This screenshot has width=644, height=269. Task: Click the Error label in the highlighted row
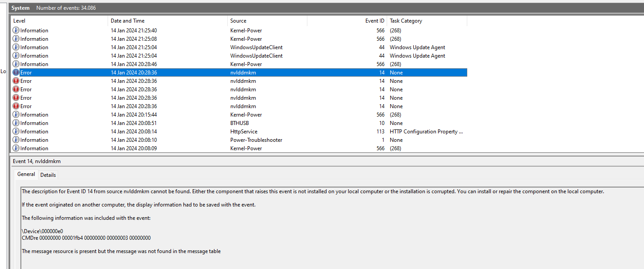point(26,73)
